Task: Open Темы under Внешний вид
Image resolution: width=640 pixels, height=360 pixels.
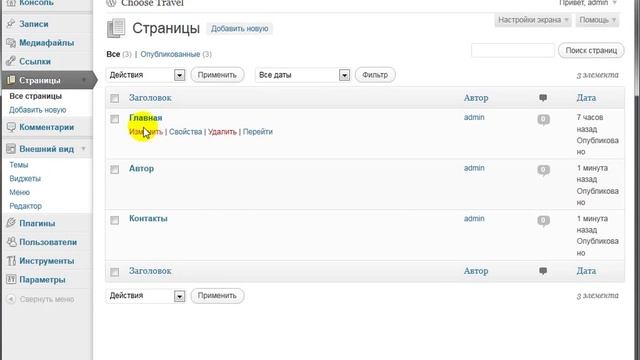Action: 19,165
